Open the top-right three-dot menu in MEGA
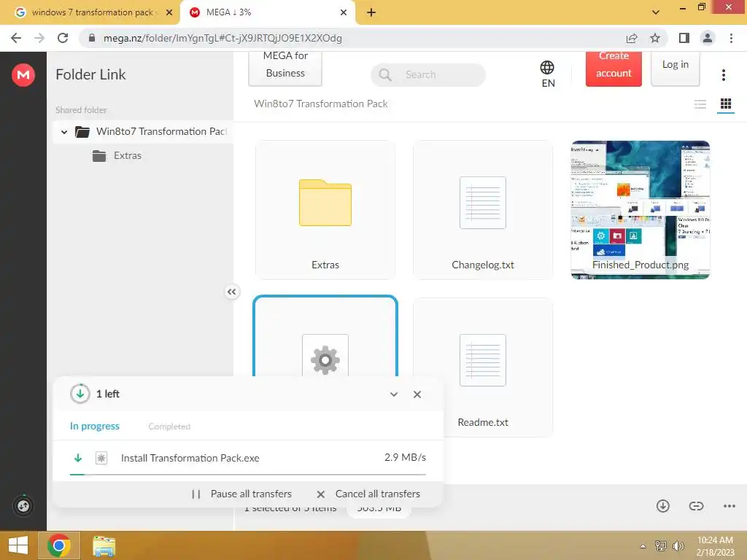Image resolution: width=747 pixels, height=560 pixels. point(723,75)
